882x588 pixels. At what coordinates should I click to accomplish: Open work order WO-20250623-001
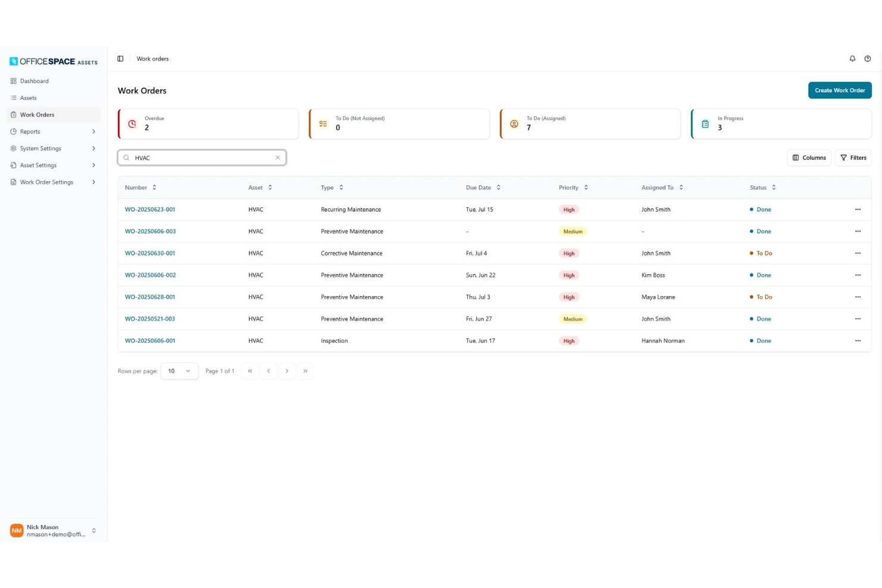[150, 209]
